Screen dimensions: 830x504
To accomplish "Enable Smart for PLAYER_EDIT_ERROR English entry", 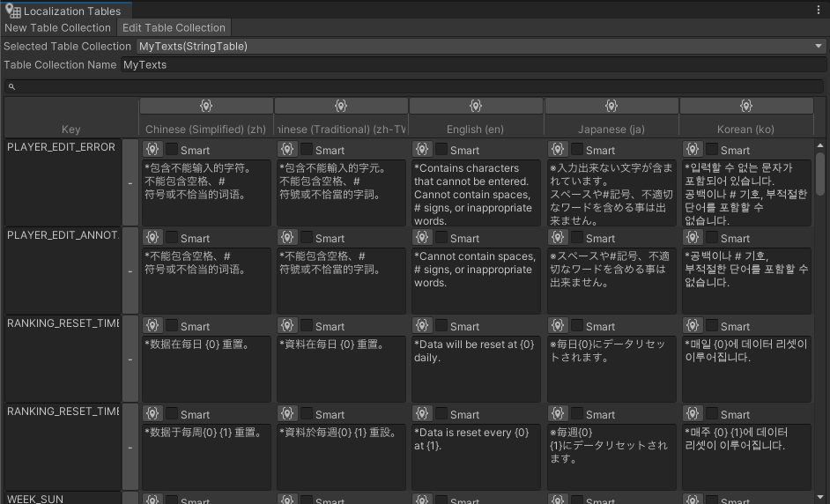I will pos(441,149).
